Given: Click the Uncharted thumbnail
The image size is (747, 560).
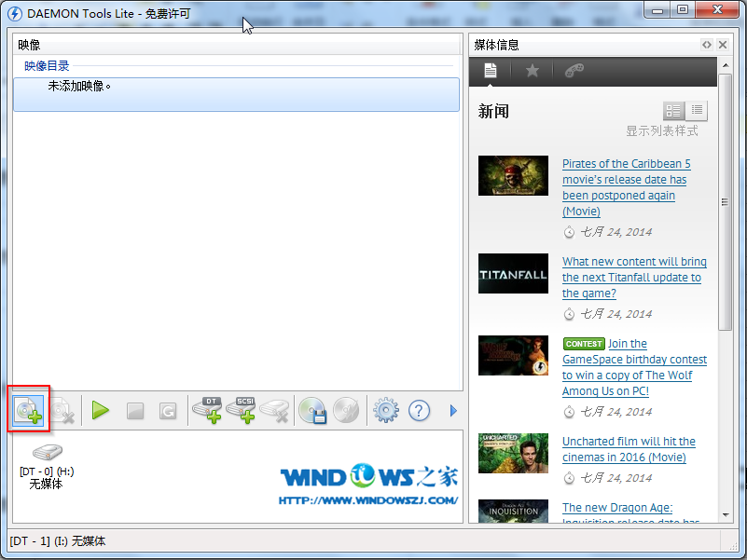Looking at the screenshot, I should tap(513, 454).
